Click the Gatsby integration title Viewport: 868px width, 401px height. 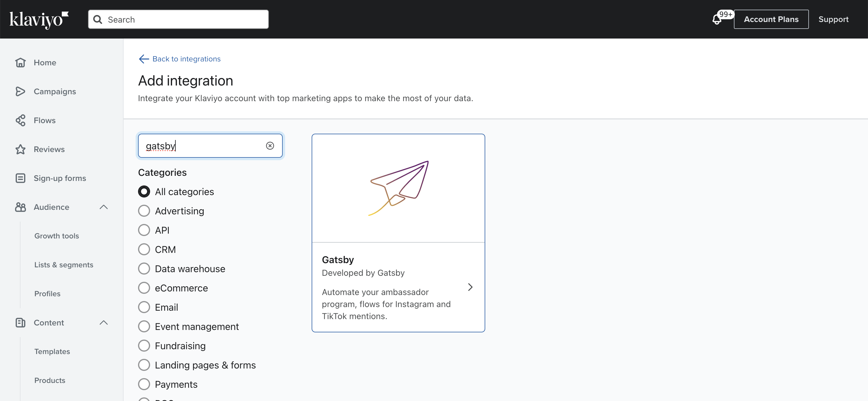tap(338, 260)
